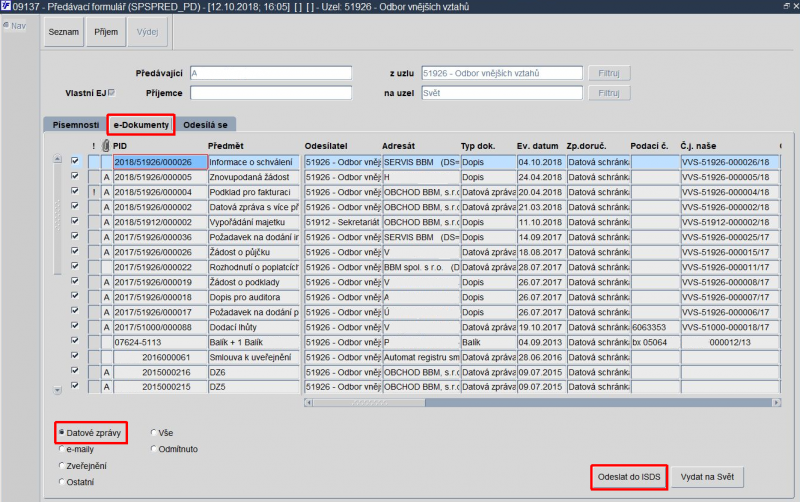Open the Seznam toolbar button
The height and width of the screenshot is (502, 800).
pyautogui.click(x=64, y=32)
